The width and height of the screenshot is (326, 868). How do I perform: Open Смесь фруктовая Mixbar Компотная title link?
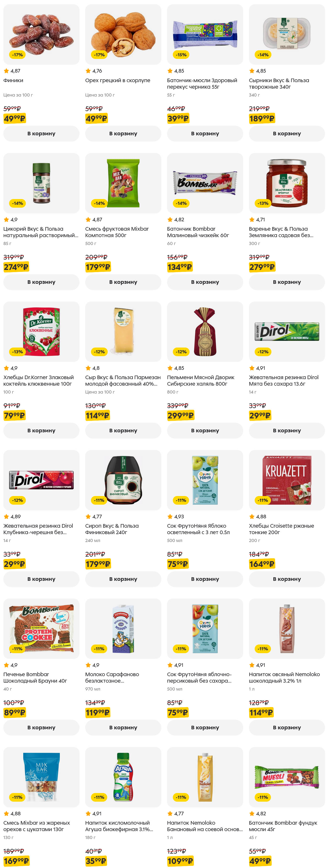pos(117,232)
